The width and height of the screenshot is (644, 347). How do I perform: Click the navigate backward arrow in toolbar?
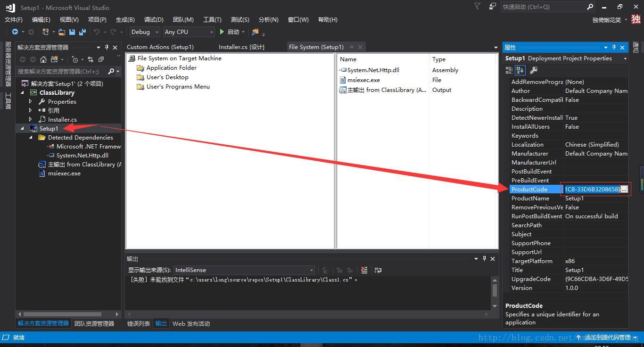(15, 32)
